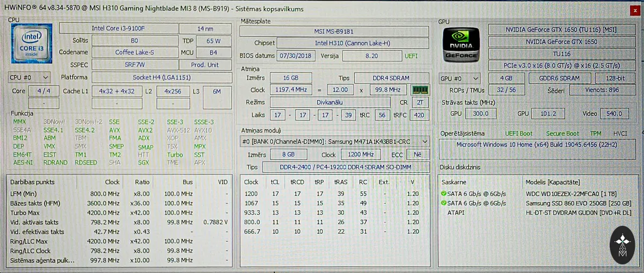Select the 1067 clock row in timings table
644x273 pixels.
[x=335, y=203]
